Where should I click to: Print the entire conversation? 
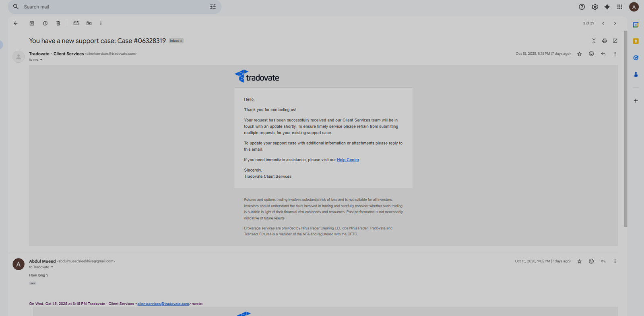[604, 41]
